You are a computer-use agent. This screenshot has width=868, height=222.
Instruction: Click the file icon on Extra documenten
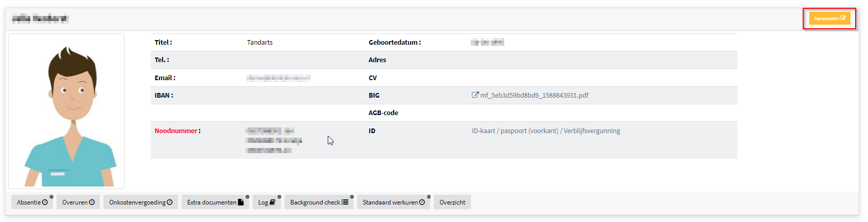tap(240, 202)
